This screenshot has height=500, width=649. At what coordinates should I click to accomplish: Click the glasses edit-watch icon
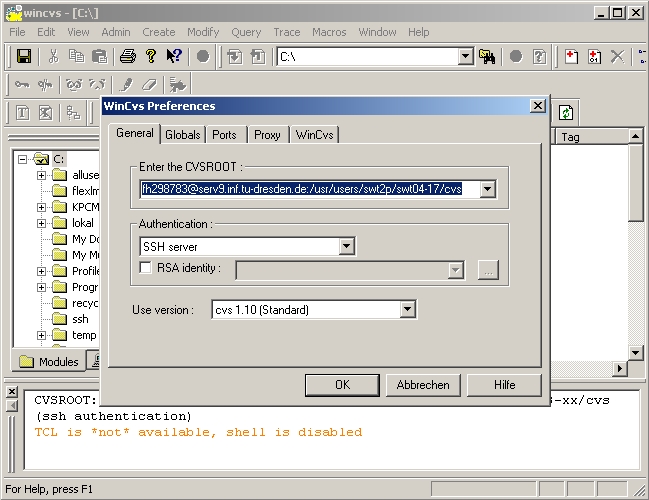(x=75, y=85)
